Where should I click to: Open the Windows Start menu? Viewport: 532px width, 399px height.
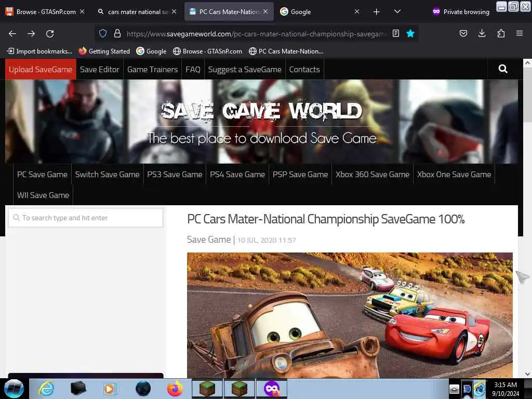(14, 389)
